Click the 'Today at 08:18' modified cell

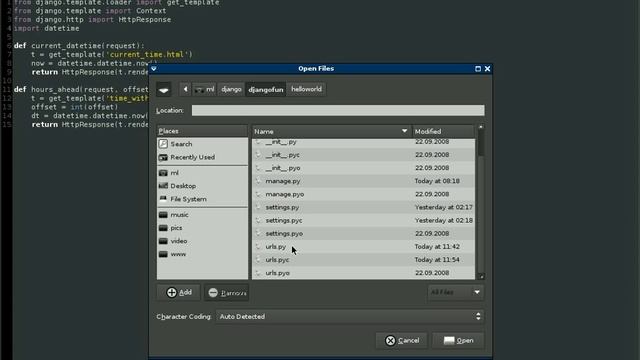click(x=437, y=181)
